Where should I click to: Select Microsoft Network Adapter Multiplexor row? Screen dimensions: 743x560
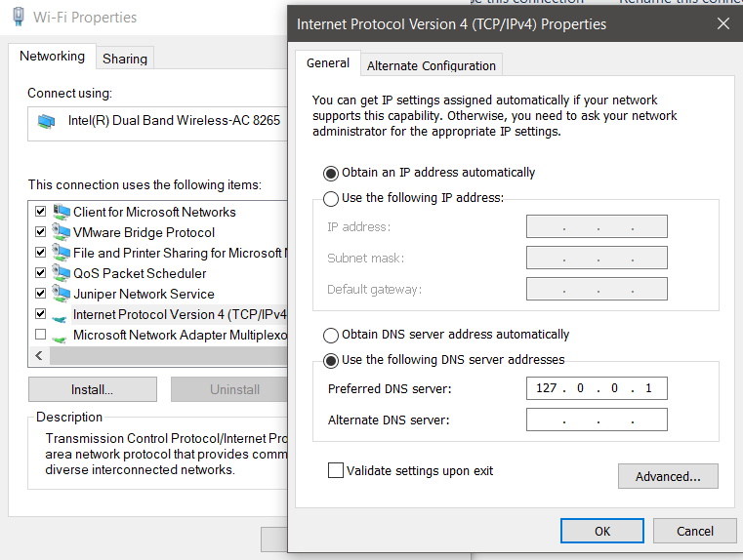pyautogui.click(x=158, y=335)
